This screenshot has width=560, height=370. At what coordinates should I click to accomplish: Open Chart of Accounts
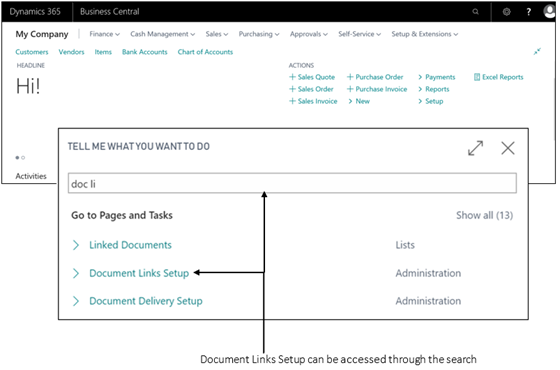[x=205, y=52]
